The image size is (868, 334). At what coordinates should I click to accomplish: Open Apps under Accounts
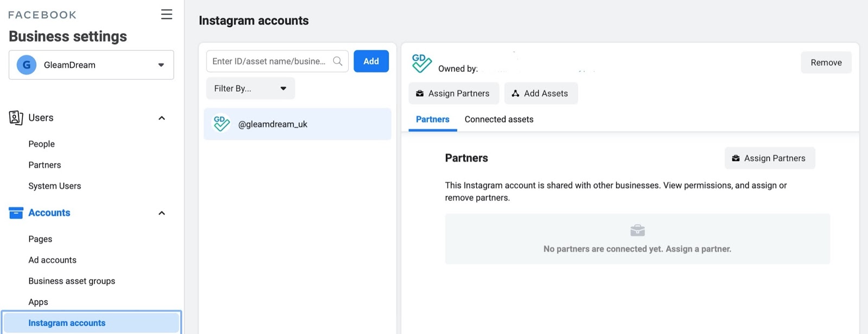38,302
